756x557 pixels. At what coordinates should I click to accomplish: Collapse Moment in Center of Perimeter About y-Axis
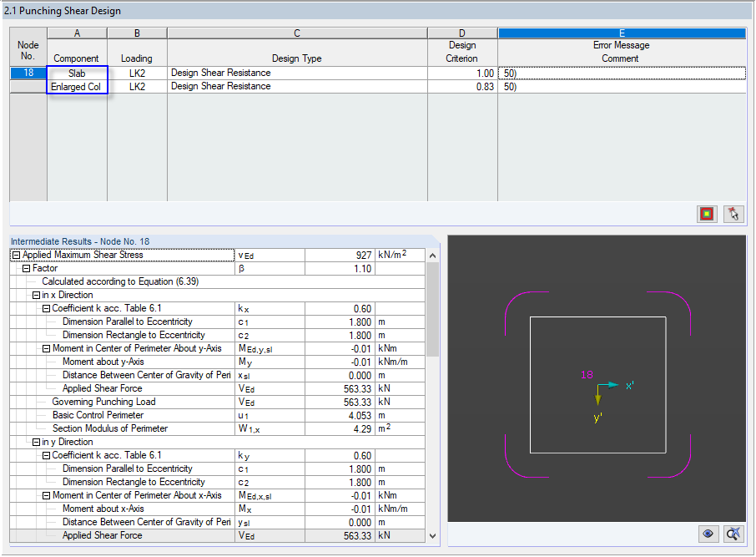[47, 348]
